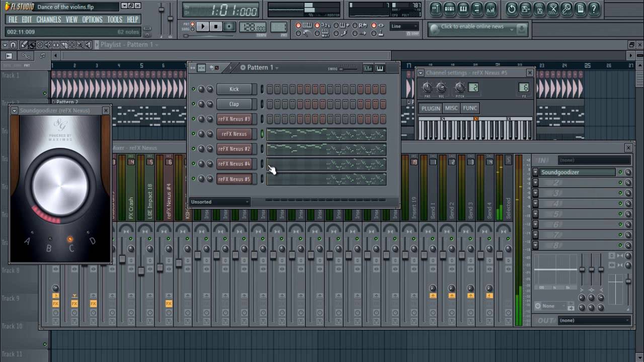
Task: Choose the Select tool in Playlist toolbar
Action: tap(72, 45)
